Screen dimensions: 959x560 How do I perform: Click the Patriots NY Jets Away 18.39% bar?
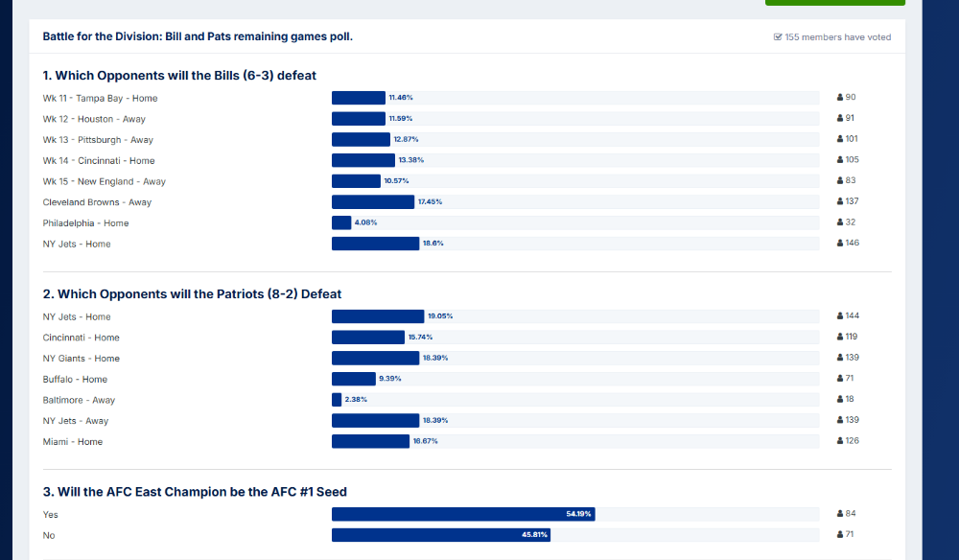click(376, 421)
